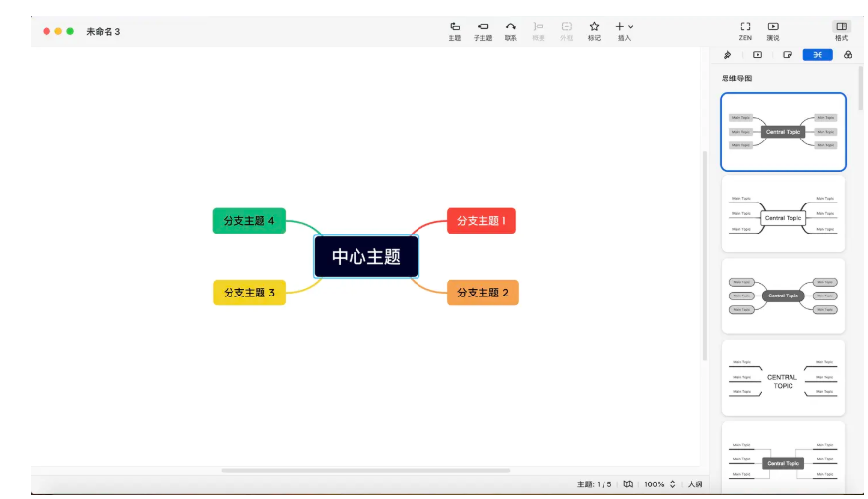Open the pitch tab in format panel
This screenshot has width=868, height=499.
tap(758, 55)
